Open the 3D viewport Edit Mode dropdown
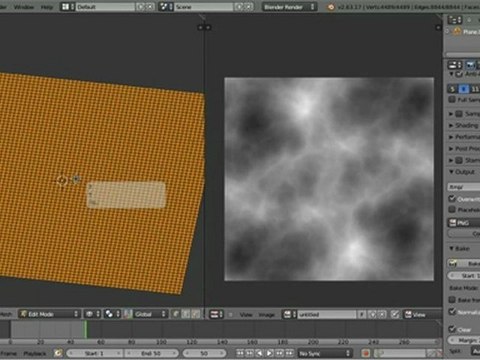Viewport: 480px width, 360px height. pos(49,314)
